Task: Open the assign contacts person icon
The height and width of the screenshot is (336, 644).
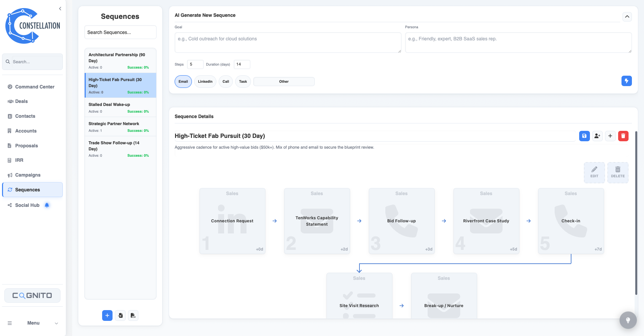Action: coord(597,136)
